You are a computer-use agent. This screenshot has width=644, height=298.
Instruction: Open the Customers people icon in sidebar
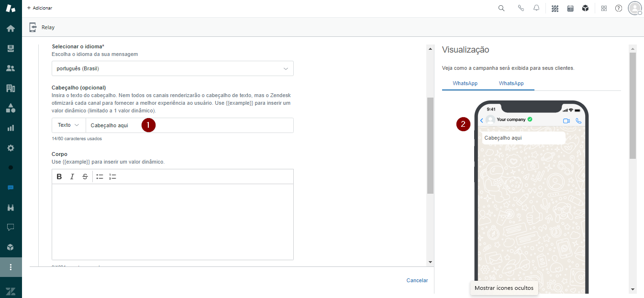(x=11, y=68)
